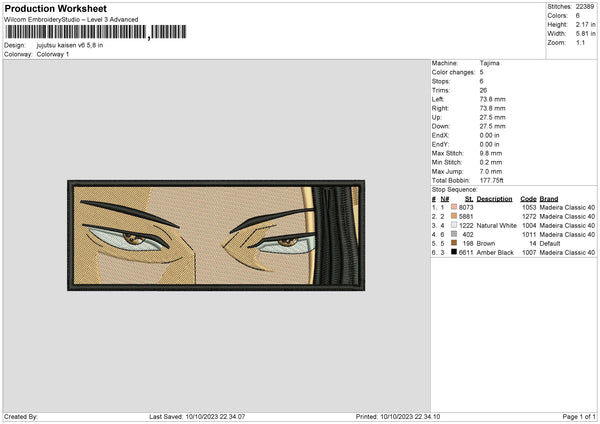Click the 'St.' column header
The image size is (600, 424).
coord(469,199)
